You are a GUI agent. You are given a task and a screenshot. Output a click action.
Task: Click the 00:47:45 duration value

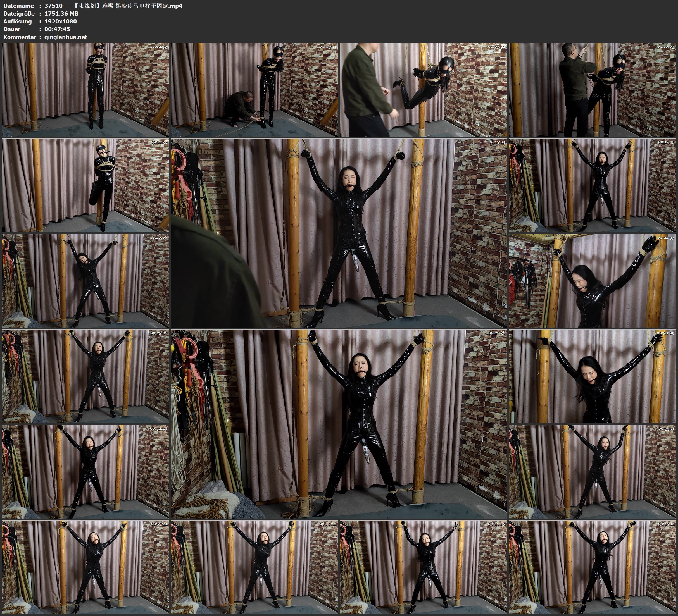(x=57, y=29)
